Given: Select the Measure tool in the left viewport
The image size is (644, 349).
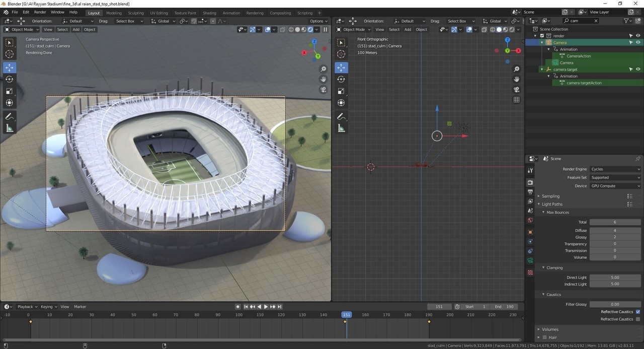Looking at the screenshot, I should tap(10, 128).
